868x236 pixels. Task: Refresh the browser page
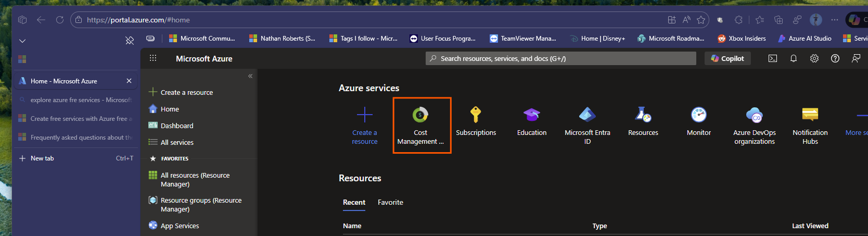pos(60,20)
